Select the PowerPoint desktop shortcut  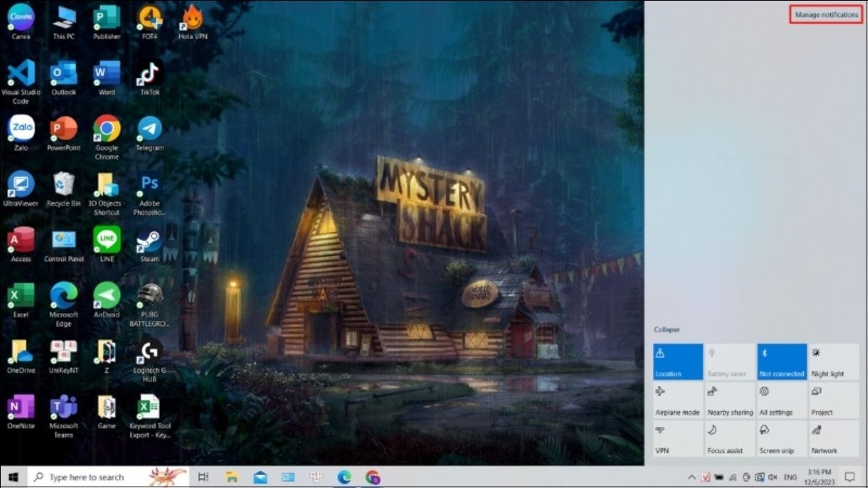tap(64, 133)
